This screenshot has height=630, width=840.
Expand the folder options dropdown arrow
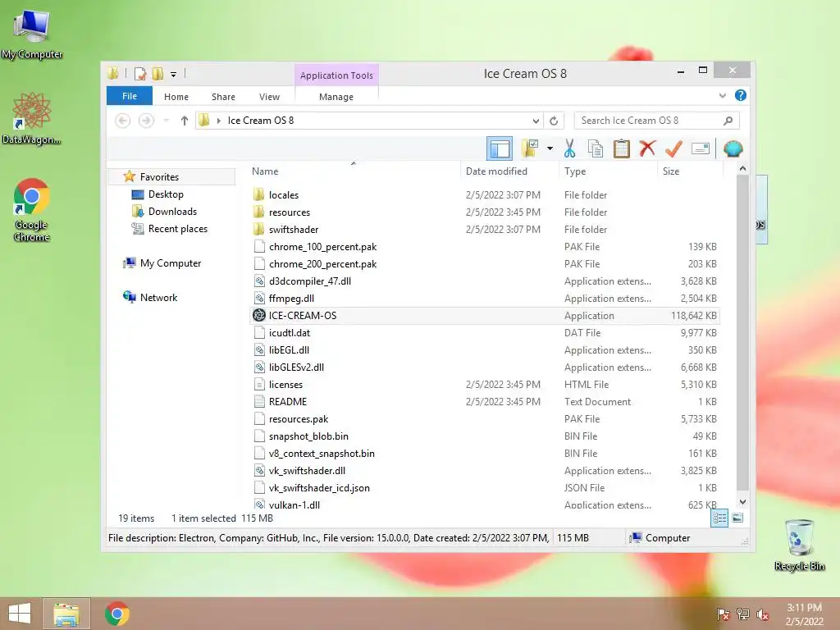[550, 148]
